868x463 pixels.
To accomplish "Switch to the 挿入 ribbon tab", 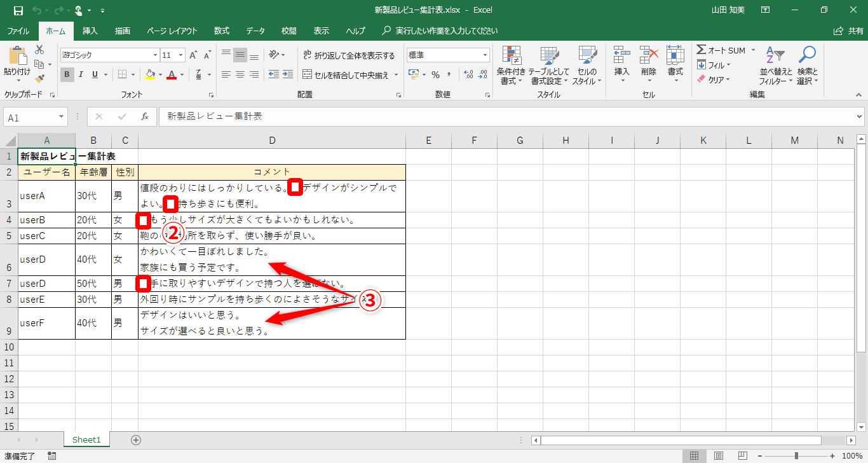I will (90, 31).
